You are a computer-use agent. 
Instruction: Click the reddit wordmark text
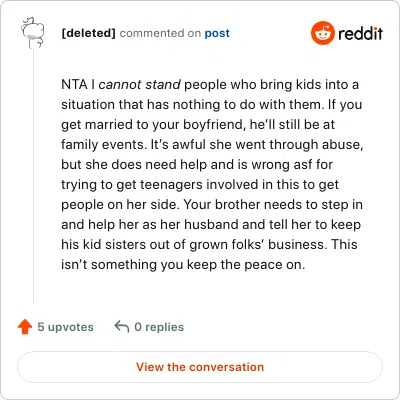(x=360, y=34)
